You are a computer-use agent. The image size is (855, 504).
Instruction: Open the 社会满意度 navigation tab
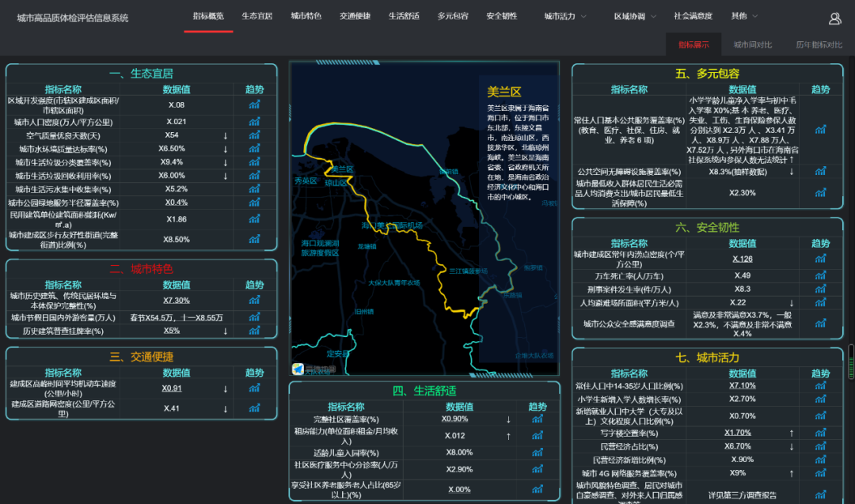693,17
